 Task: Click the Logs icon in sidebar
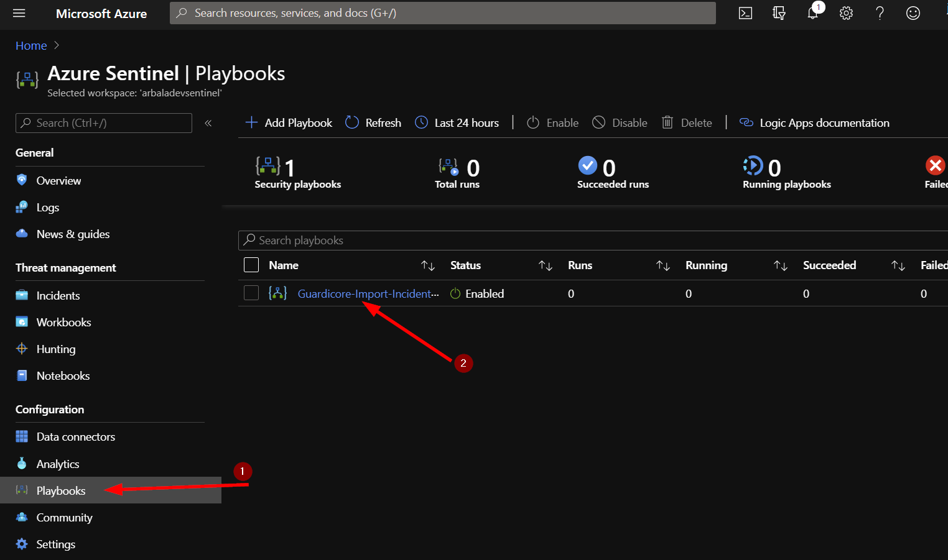point(22,207)
